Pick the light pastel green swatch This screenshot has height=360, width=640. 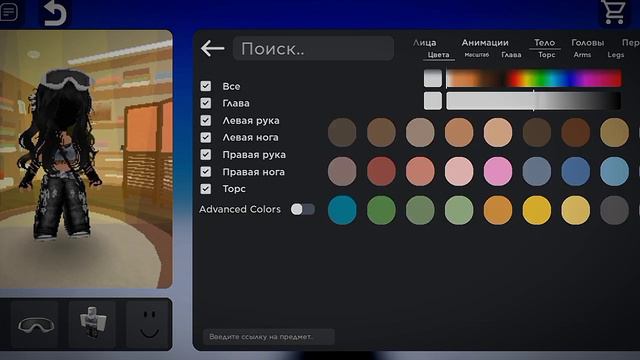tap(459, 210)
